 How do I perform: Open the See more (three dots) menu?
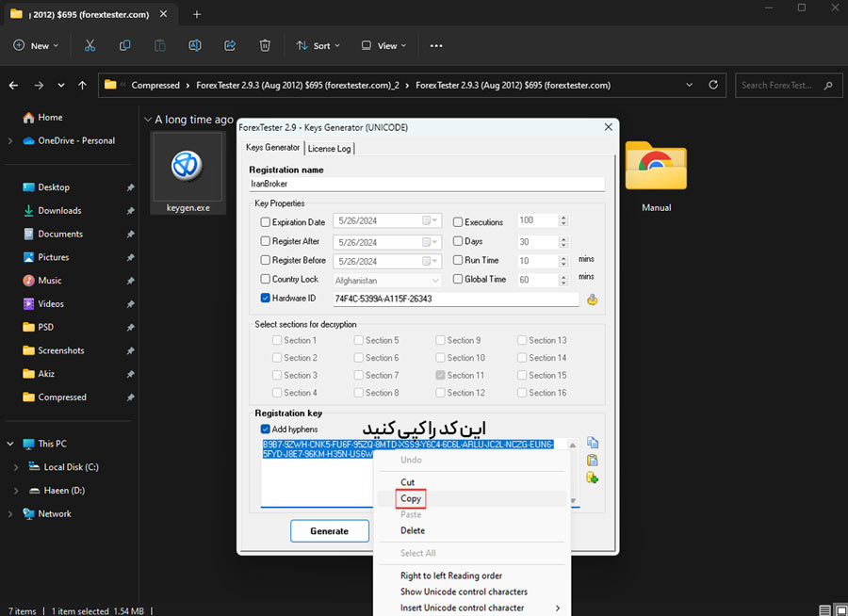(436, 46)
